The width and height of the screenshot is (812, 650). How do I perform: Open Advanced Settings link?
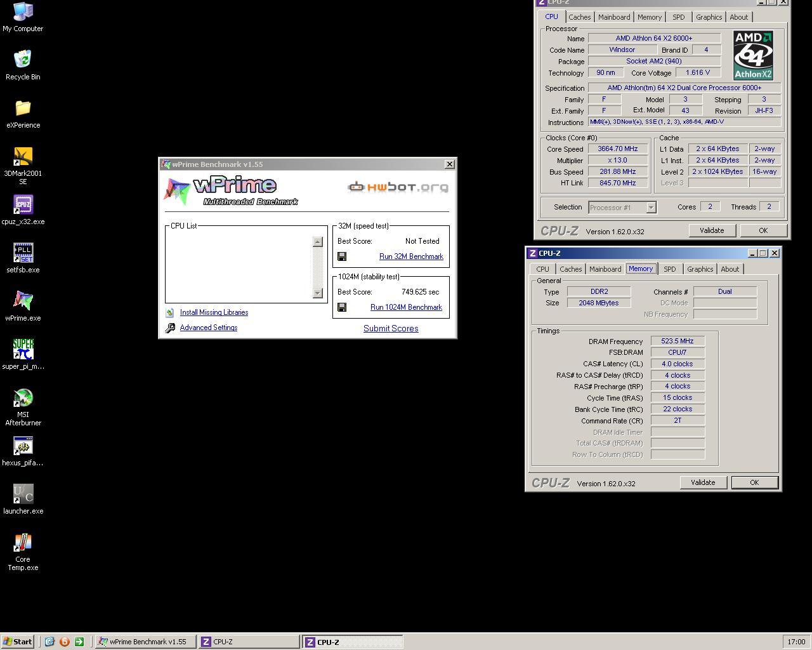click(209, 328)
